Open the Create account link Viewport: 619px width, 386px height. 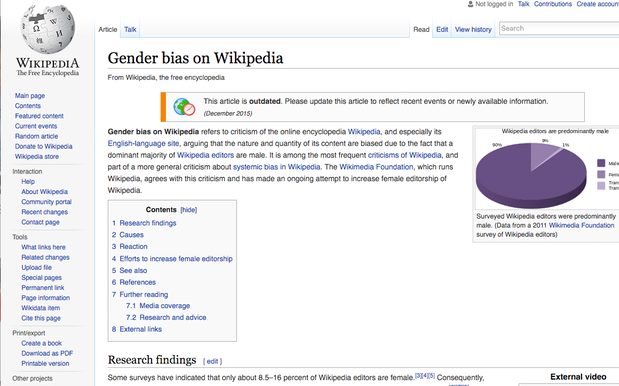598,4
